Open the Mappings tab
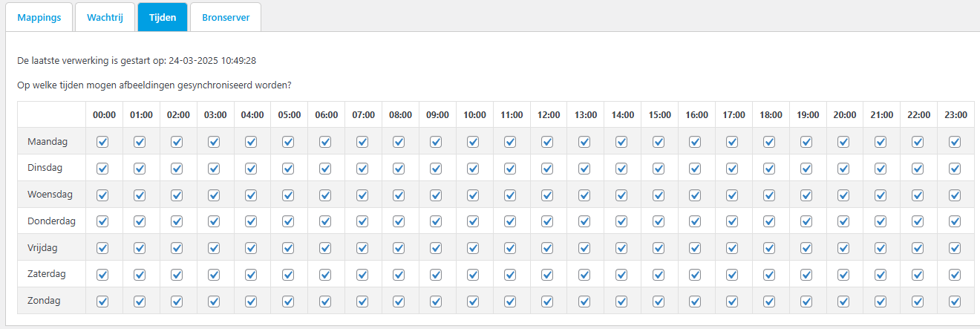980x329 pixels. coord(39,17)
